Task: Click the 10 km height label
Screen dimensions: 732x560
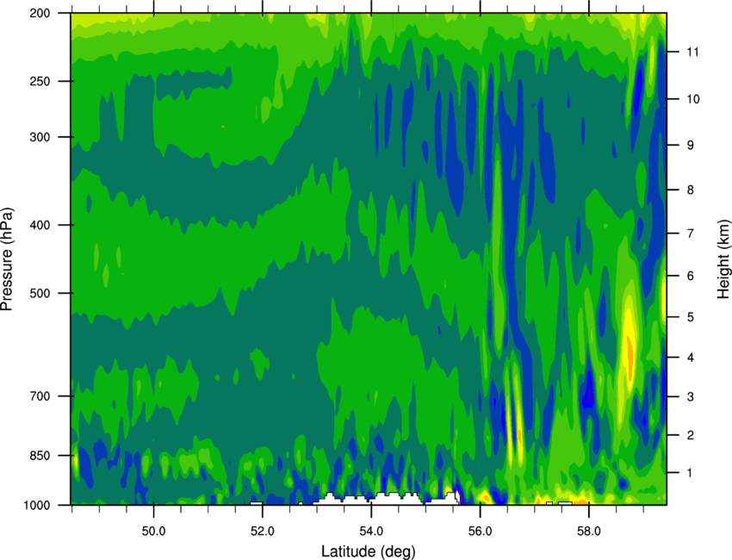Action: click(692, 99)
